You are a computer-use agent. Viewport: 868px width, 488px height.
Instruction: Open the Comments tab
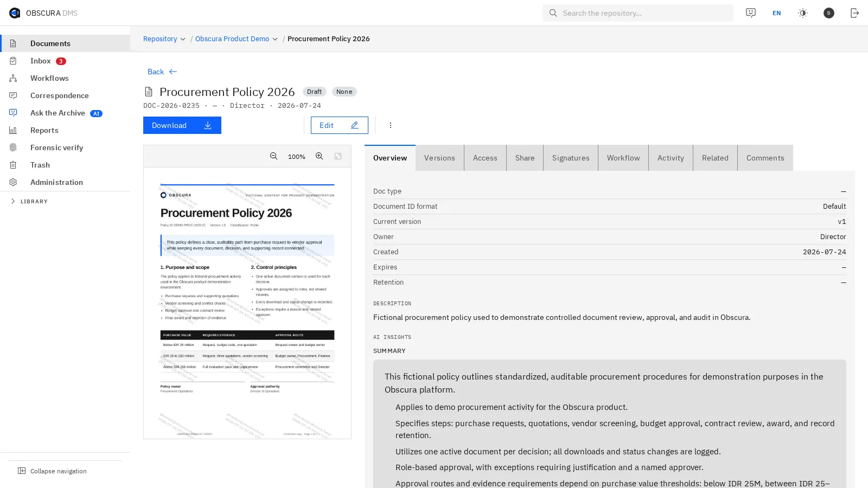coord(765,158)
